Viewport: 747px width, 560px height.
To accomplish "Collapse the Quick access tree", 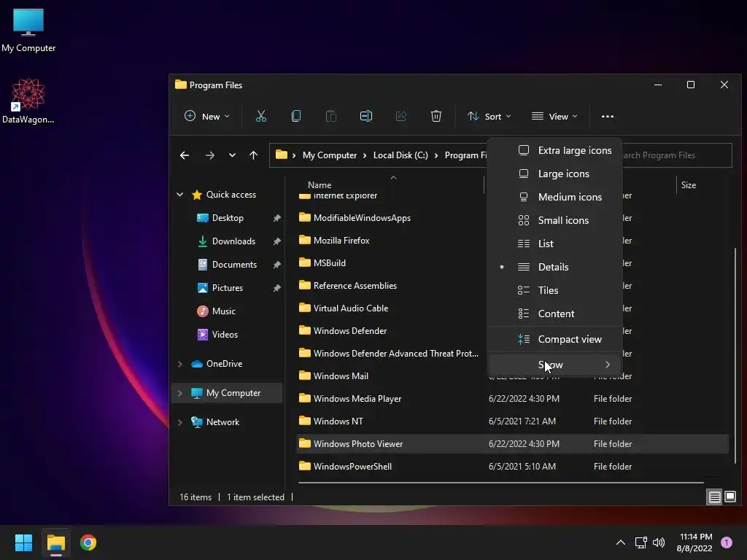I will coord(180,195).
